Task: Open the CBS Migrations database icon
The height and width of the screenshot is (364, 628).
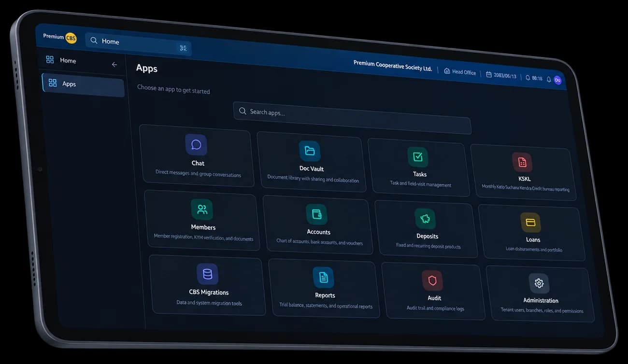Action: pos(207,274)
